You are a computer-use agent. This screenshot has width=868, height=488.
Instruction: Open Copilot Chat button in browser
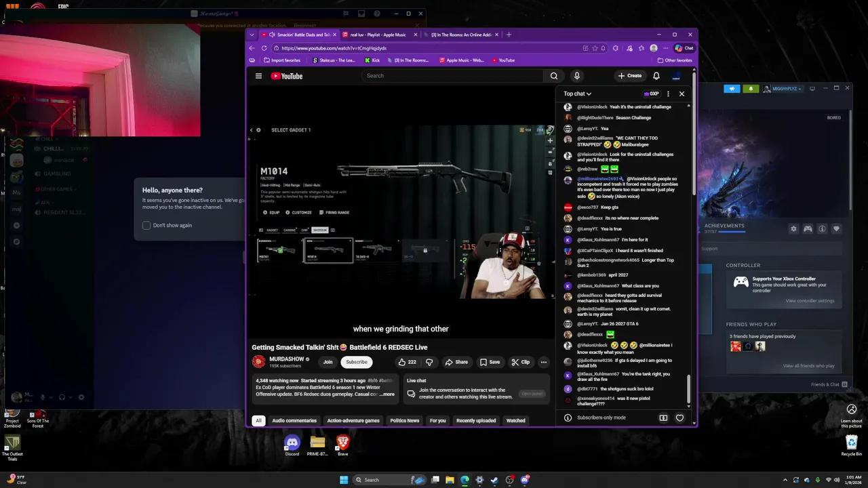coord(684,48)
